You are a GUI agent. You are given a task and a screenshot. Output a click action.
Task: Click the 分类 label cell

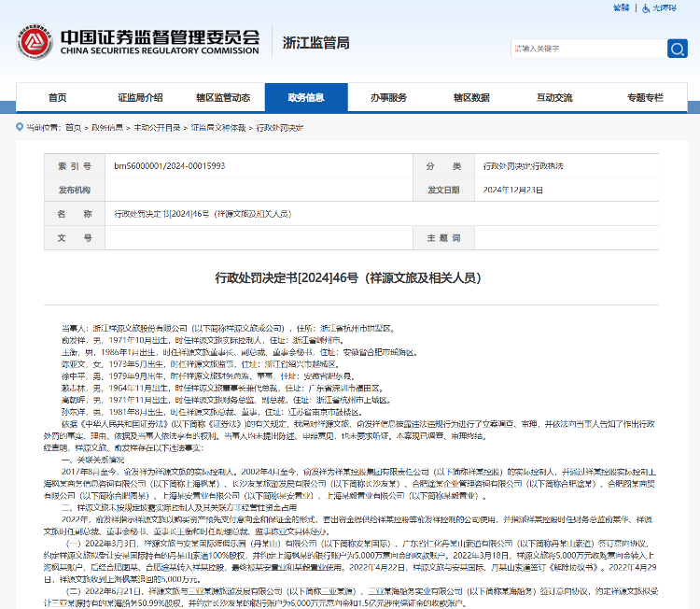click(x=443, y=166)
